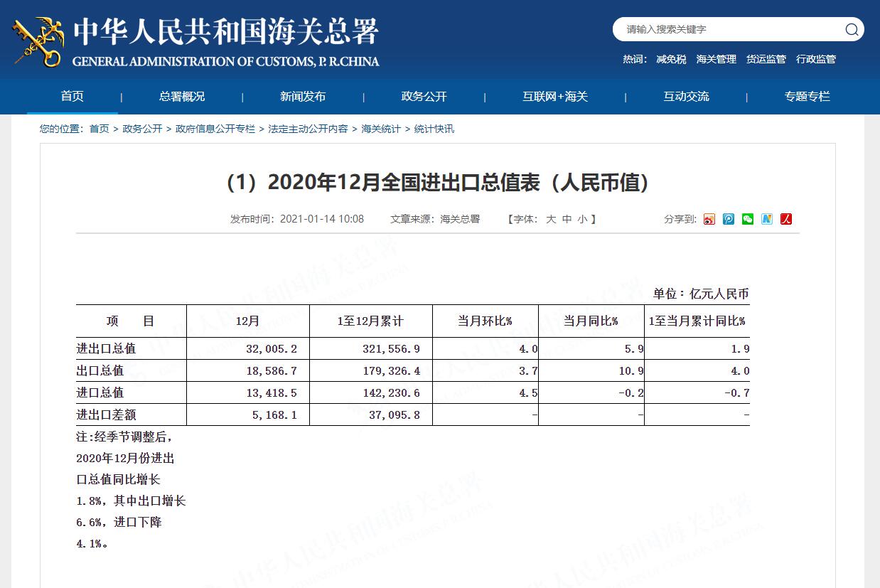
Task: Click the golden customs emblem logo
Action: pyautogui.click(x=38, y=43)
